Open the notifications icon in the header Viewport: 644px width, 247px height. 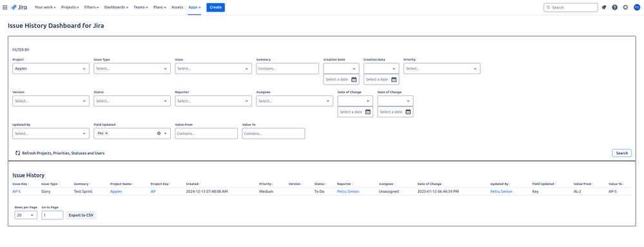click(604, 7)
